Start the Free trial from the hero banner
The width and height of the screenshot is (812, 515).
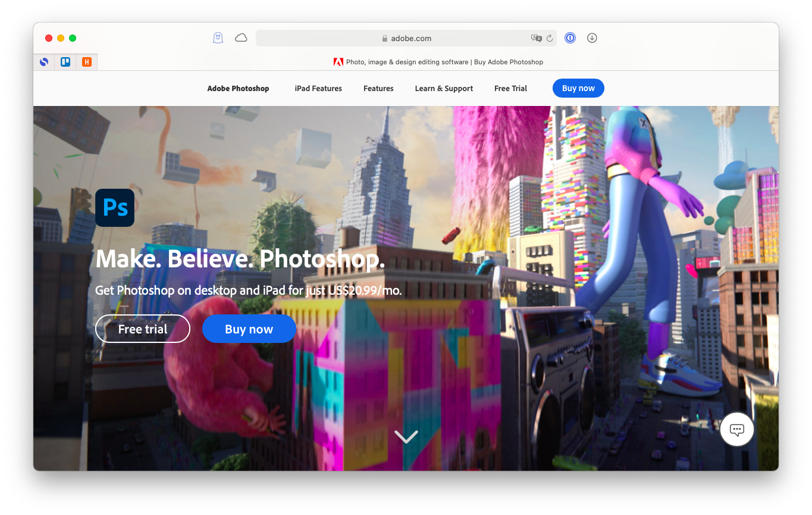143,329
